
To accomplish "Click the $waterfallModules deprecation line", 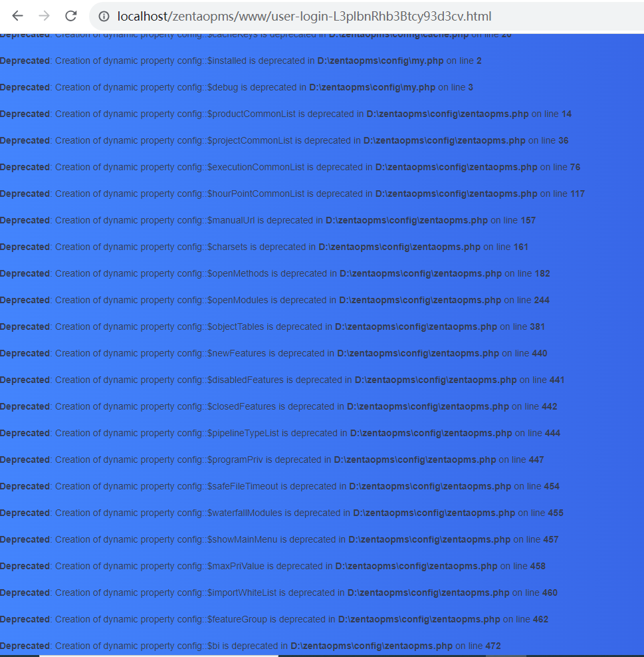I will (x=282, y=513).
